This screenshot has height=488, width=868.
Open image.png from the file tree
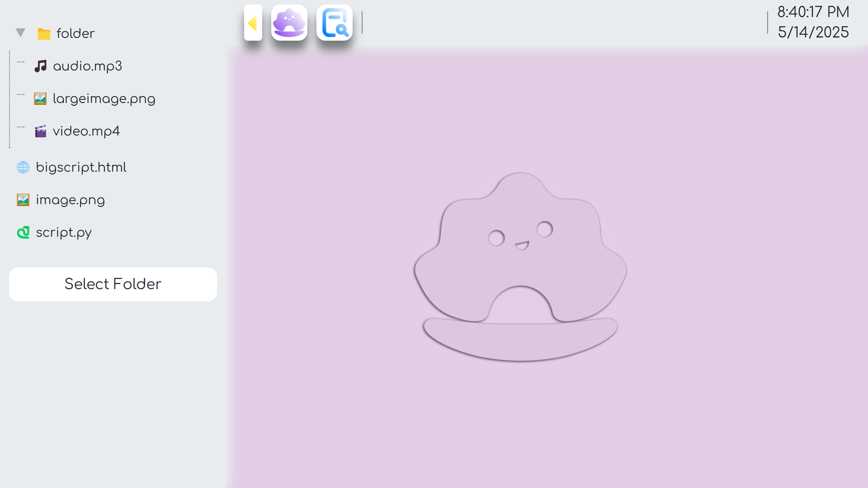click(x=70, y=199)
